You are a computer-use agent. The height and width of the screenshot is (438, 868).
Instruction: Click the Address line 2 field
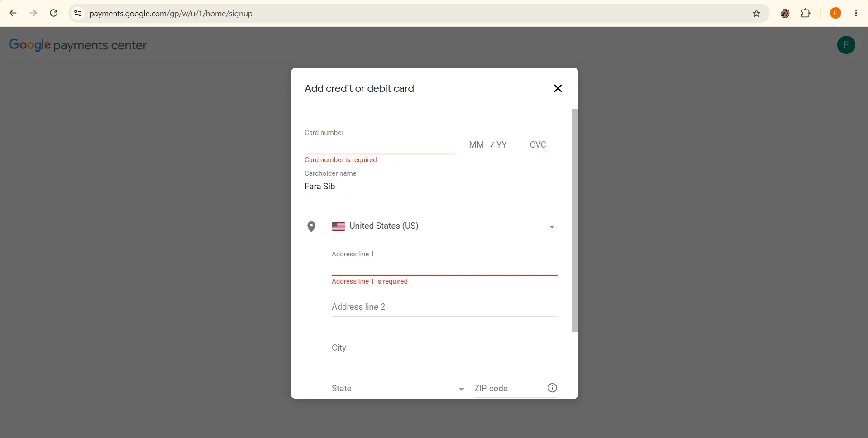tap(444, 307)
